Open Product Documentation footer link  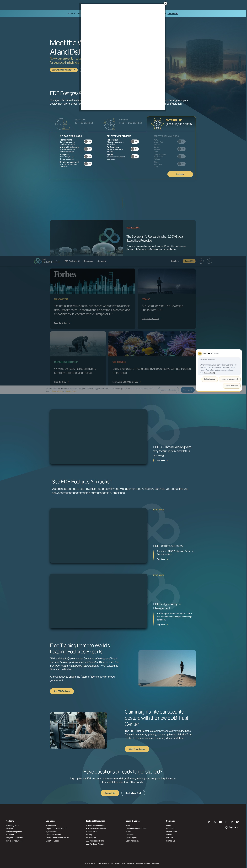(95, 826)
